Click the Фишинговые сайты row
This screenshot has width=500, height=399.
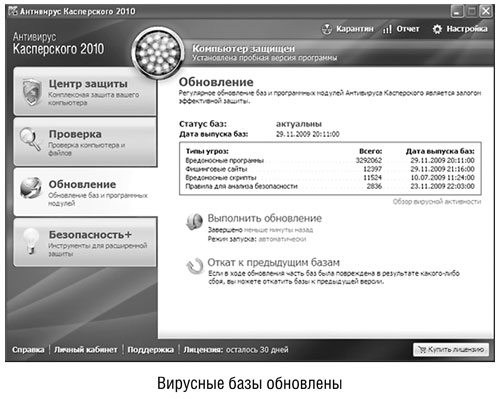click(x=330, y=169)
